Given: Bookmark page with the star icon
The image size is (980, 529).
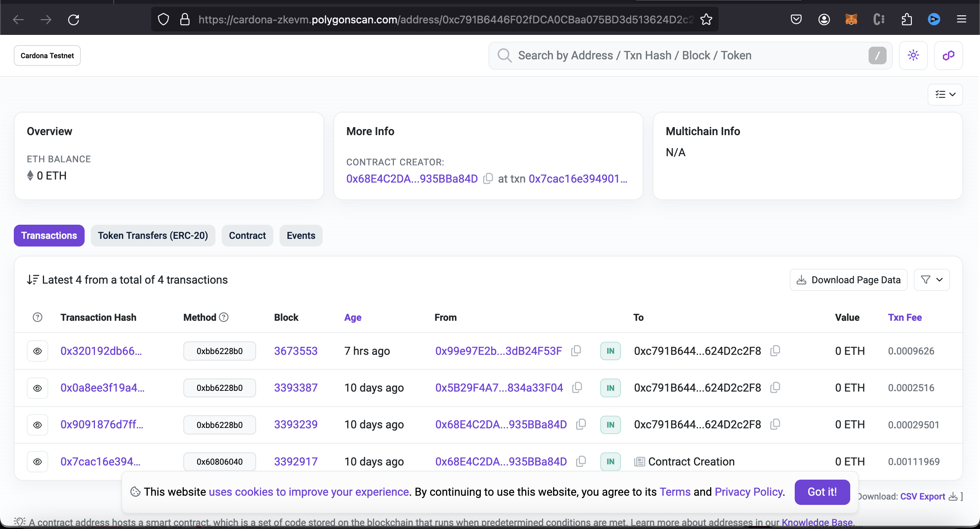Looking at the screenshot, I should click(706, 19).
